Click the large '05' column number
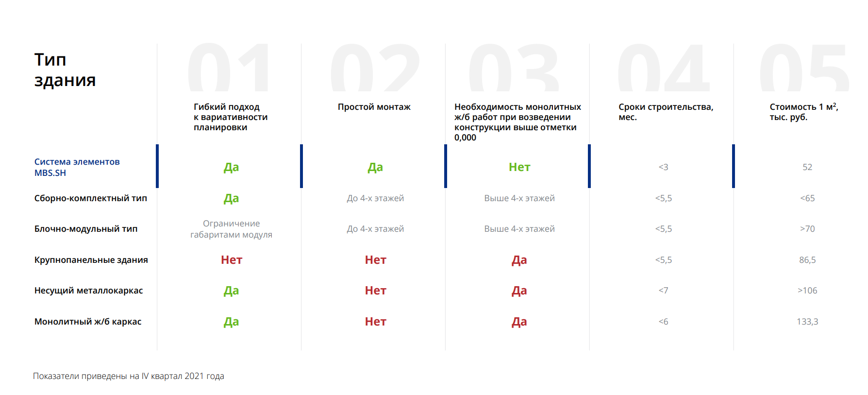 (x=804, y=68)
